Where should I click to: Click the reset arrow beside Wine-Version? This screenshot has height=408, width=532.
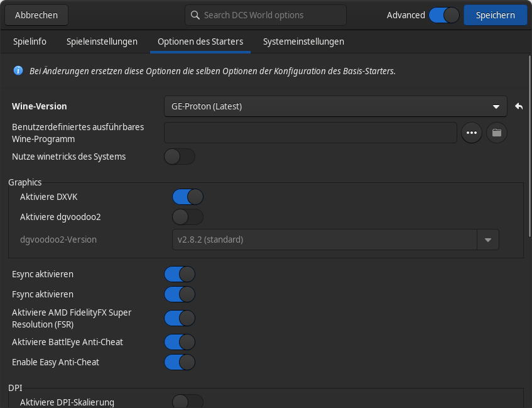(519, 106)
